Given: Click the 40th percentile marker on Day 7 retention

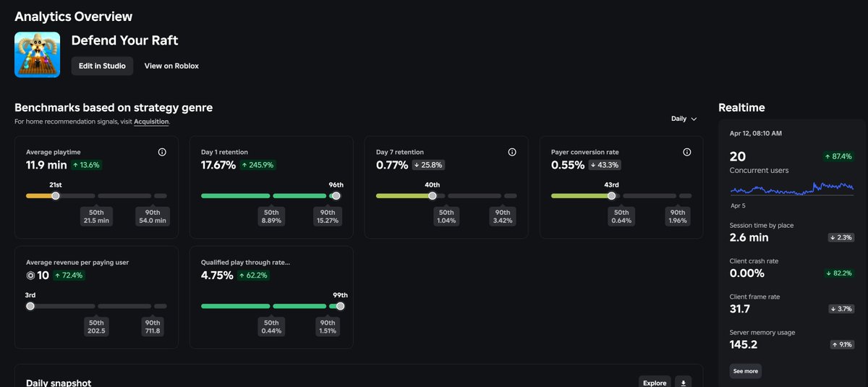Looking at the screenshot, I should coord(433,195).
